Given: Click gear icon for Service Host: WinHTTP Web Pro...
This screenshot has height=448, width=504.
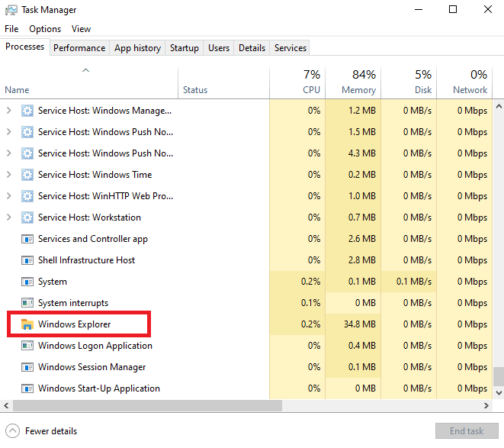Looking at the screenshot, I should [27, 196].
